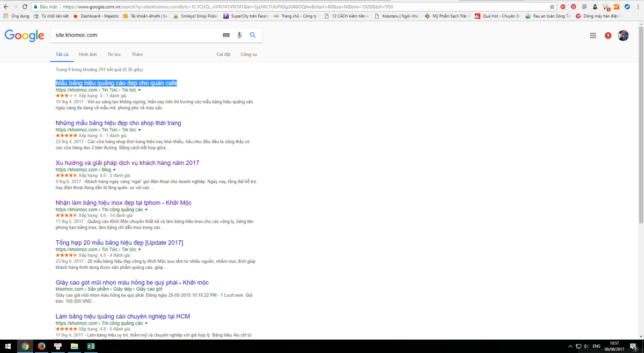Open the SuperCity trên Facebook bookmark
Screen dimensions: 644x353
246,16
